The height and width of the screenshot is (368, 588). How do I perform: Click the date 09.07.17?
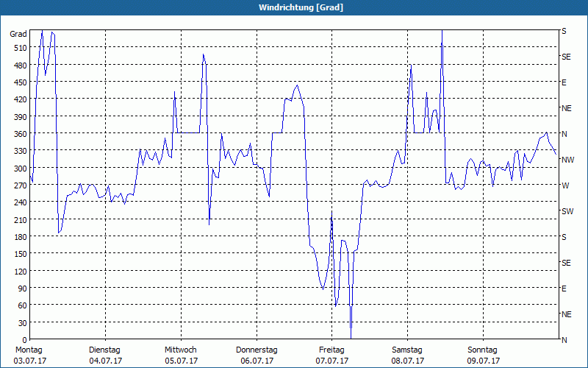click(x=483, y=361)
